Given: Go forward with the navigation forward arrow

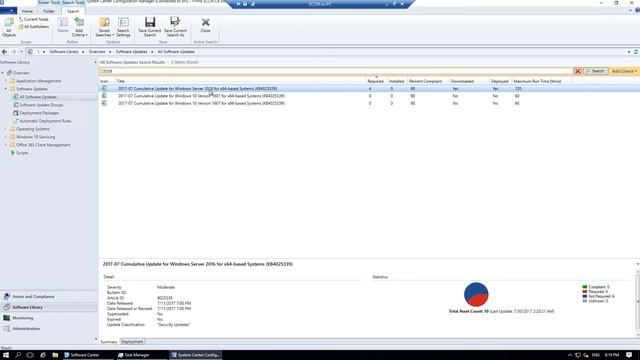Looking at the screenshot, I should (13, 52).
